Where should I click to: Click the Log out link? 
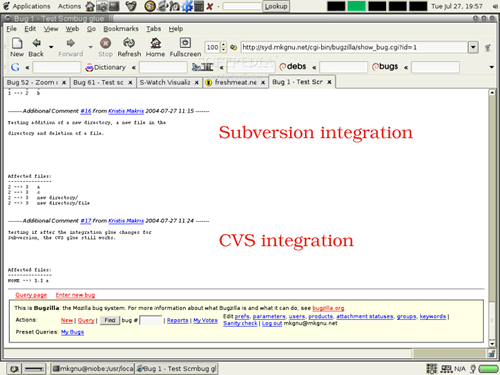point(272,323)
